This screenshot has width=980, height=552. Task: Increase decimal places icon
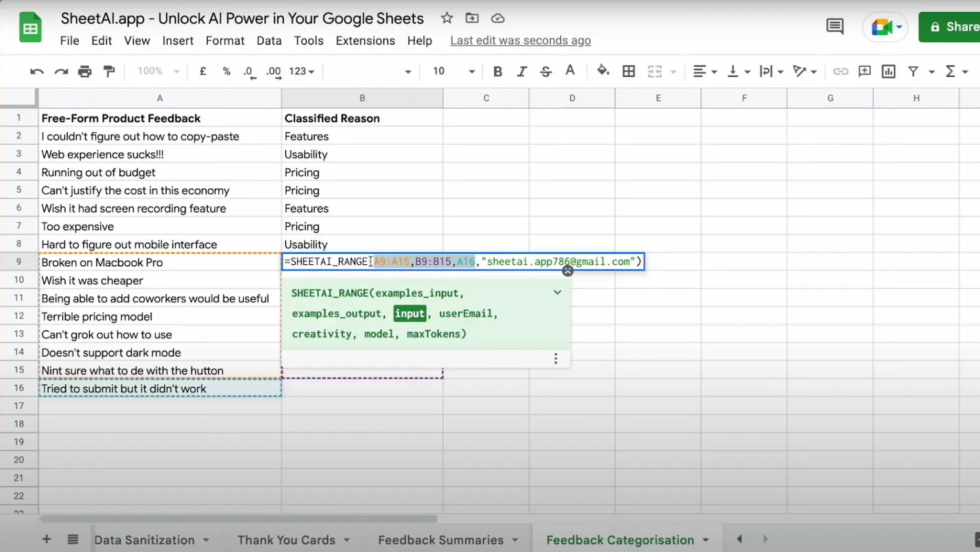coord(273,72)
